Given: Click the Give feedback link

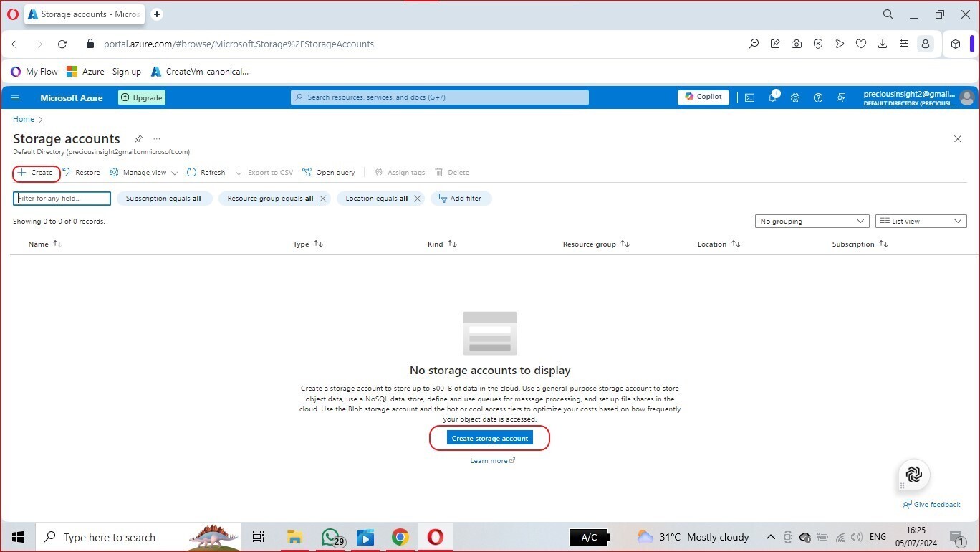Looking at the screenshot, I should point(932,505).
